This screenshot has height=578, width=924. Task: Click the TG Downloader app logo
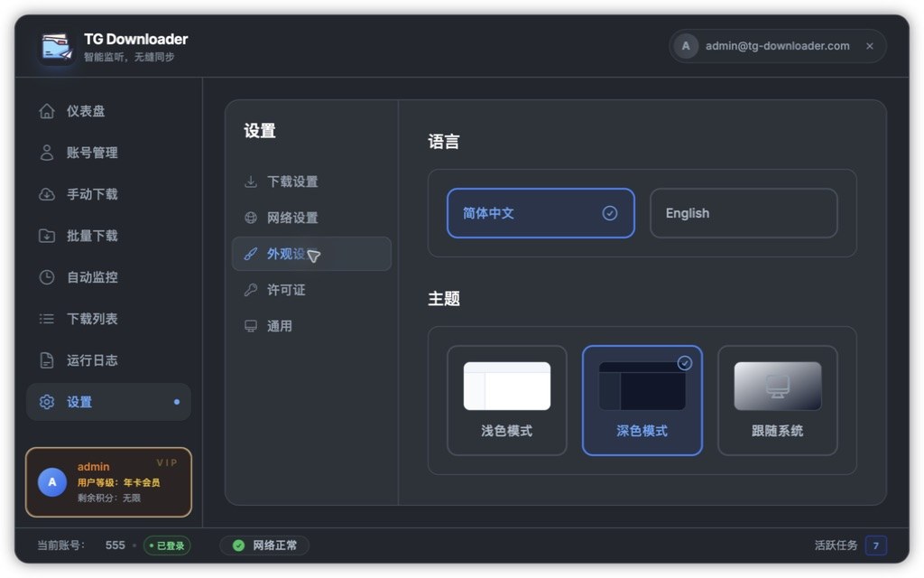point(57,47)
